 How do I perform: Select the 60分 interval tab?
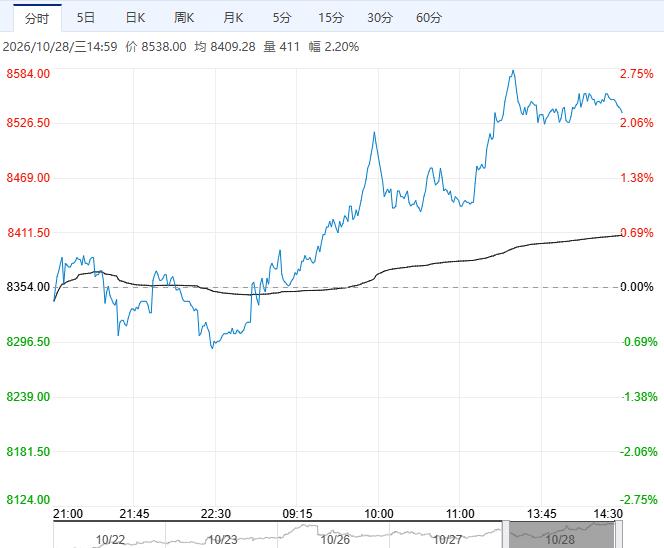(x=429, y=18)
